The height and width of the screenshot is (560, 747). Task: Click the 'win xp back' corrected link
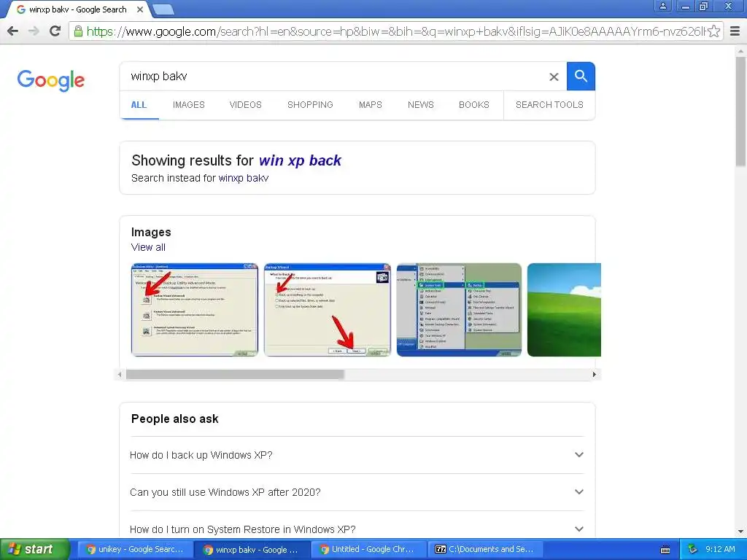pyautogui.click(x=300, y=160)
